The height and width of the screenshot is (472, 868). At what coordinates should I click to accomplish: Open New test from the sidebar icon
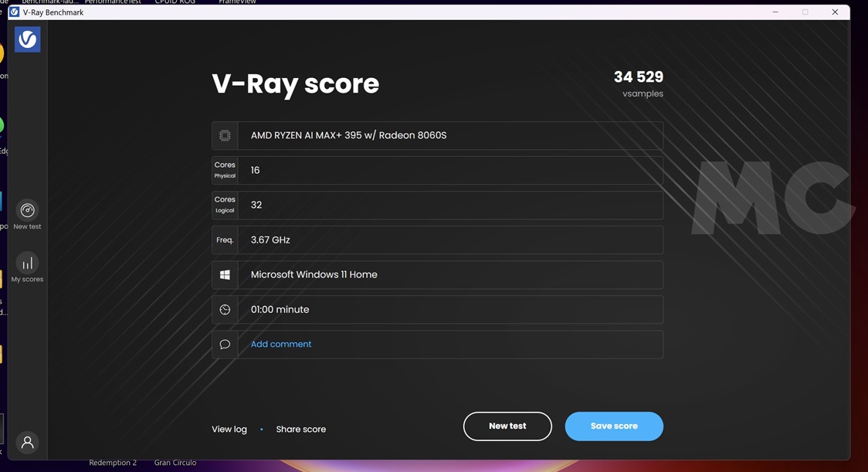27,209
